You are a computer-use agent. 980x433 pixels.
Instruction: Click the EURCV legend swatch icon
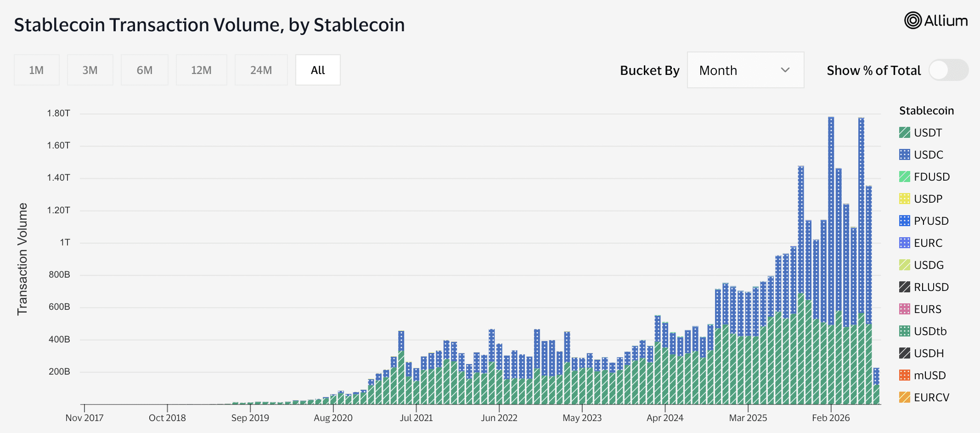click(905, 397)
